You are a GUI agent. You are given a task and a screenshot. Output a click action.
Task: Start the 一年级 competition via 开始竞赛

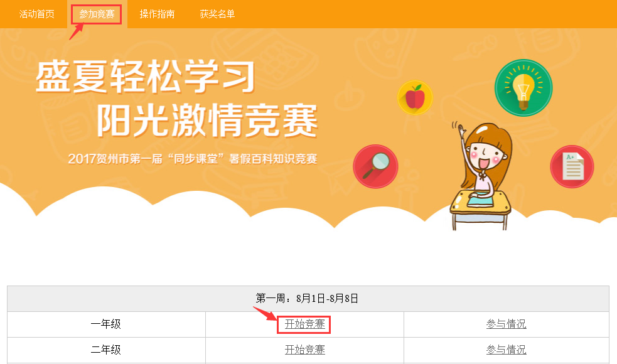click(x=304, y=324)
